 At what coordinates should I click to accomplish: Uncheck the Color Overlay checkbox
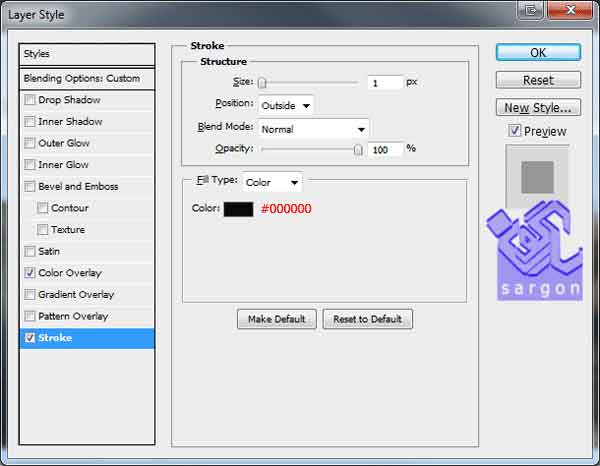pos(29,273)
